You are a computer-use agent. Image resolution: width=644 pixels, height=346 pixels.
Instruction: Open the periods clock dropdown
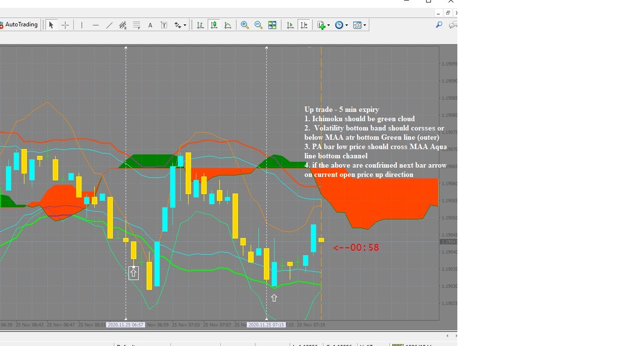click(342, 25)
